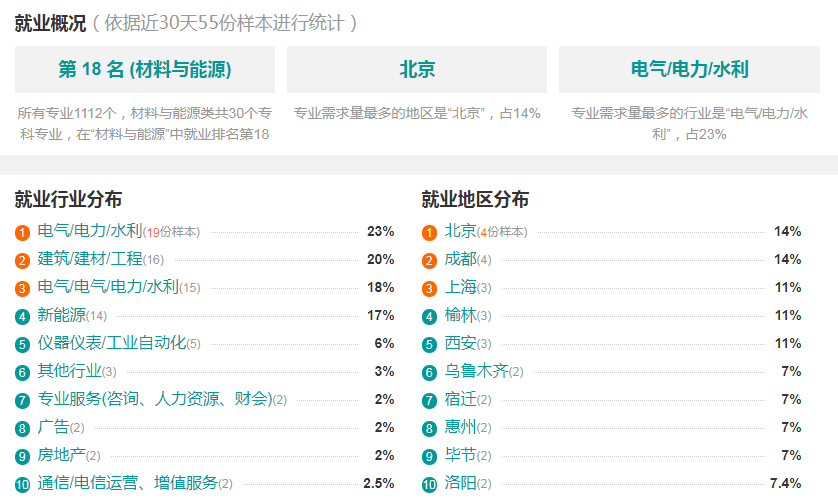Click the 18% value for 电气/电气/电力/水利
Screen dimensions: 838x499
tap(381, 287)
